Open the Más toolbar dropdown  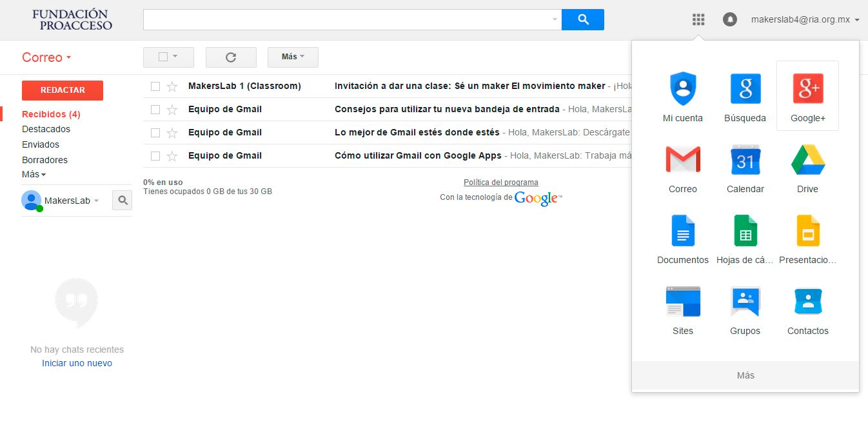click(x=293, y=57)
